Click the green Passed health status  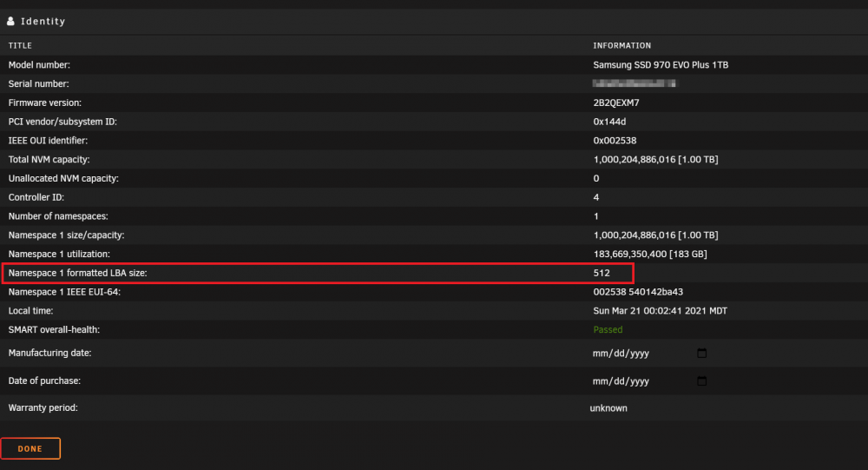(x=608, y=329)
